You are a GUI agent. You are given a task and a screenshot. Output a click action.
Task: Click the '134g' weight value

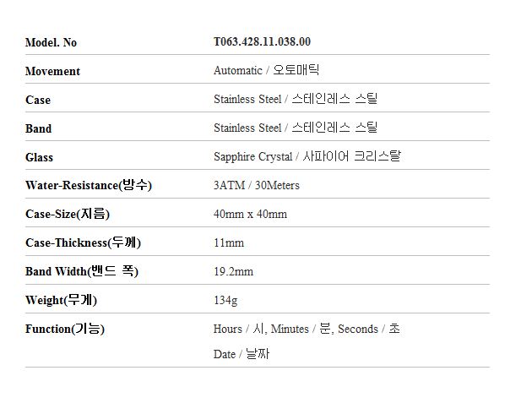pos(225,300)
